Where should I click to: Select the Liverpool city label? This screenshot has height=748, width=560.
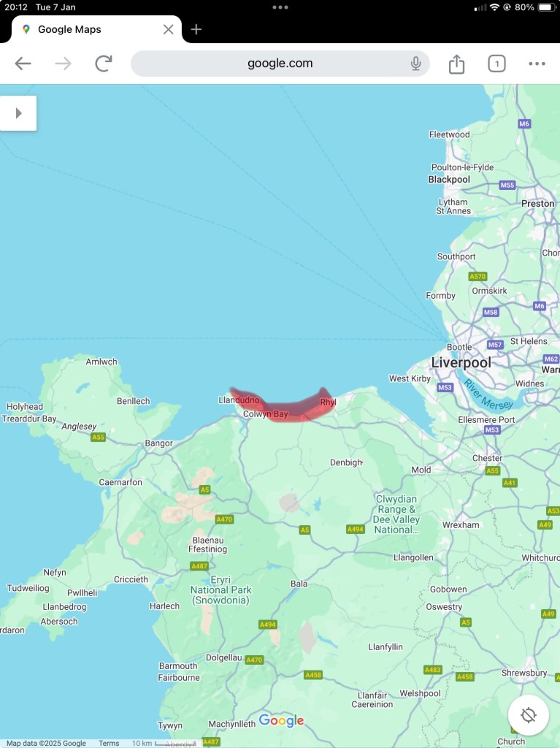(461, 362)
